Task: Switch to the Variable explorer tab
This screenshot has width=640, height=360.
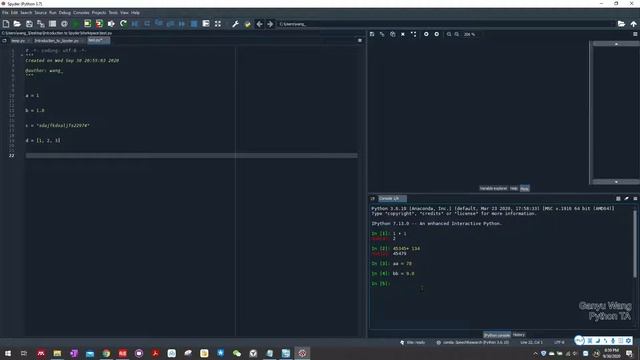Action: (493, 189)
